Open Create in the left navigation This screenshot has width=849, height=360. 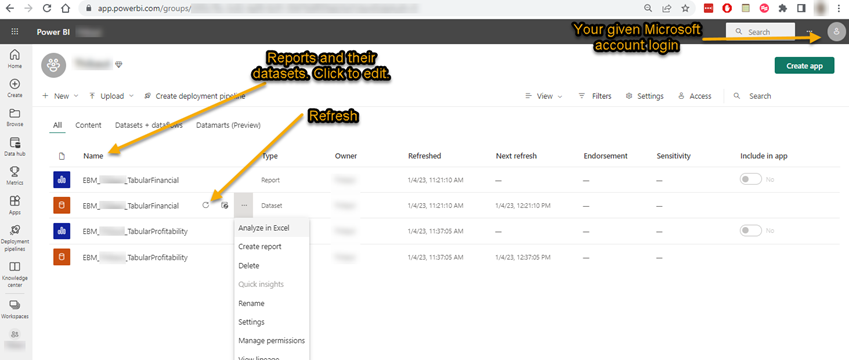[x=15, y=88]
